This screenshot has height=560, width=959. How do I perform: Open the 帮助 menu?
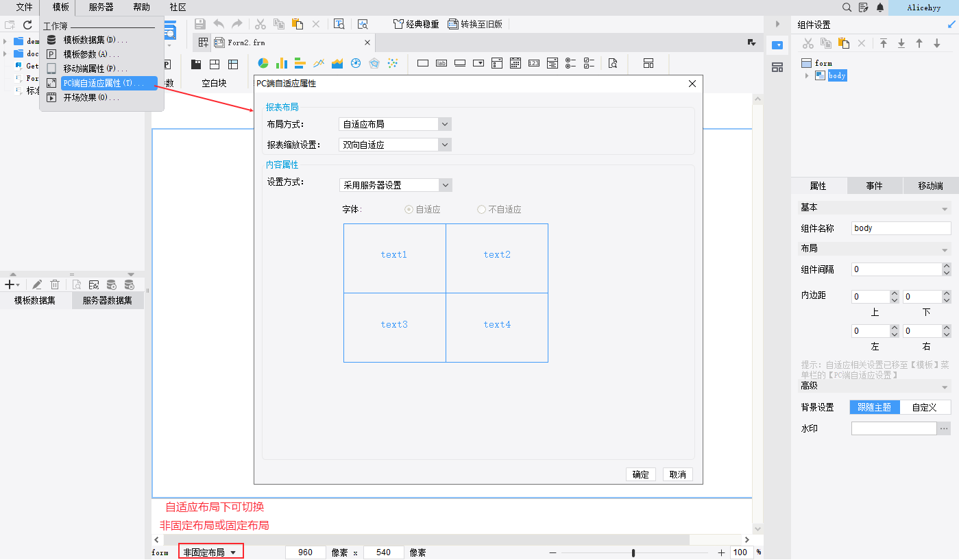(x=142, y=7)
